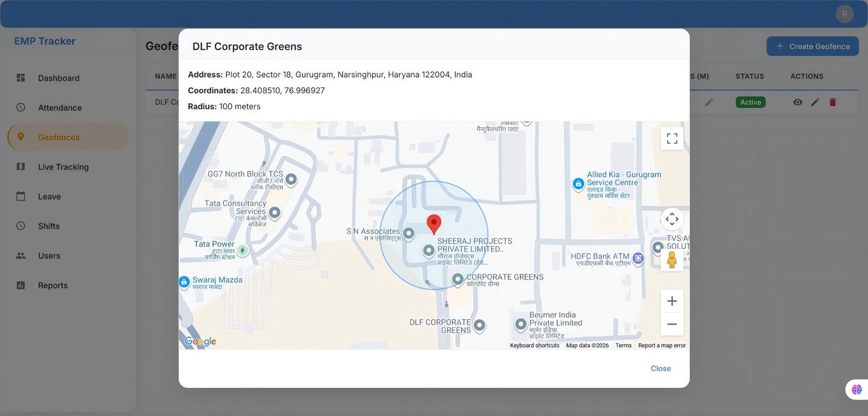This screenshot has height=416, width=868.
Task: Open the Dashboard page
Action: pos(59,78)
